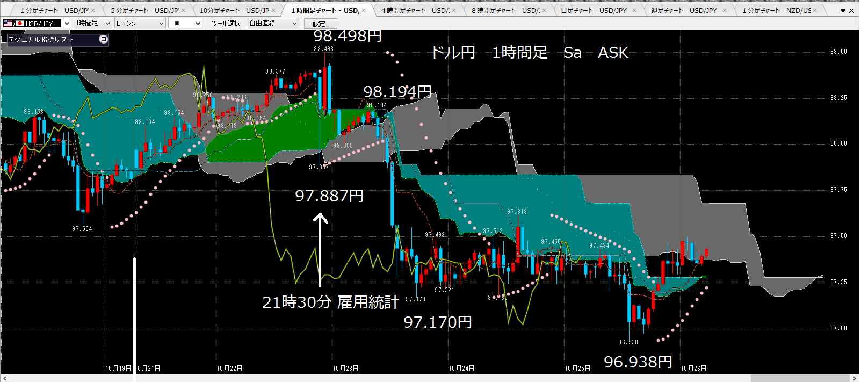Click the 98.377 high price label
The width and height of the screenshot is (868, 382).
(275, 71)
